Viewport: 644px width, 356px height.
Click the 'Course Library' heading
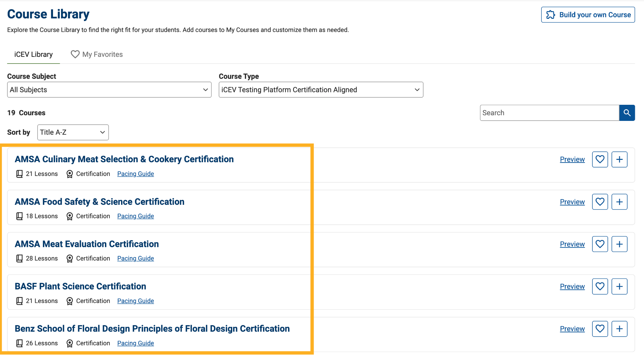coord(48,14)
